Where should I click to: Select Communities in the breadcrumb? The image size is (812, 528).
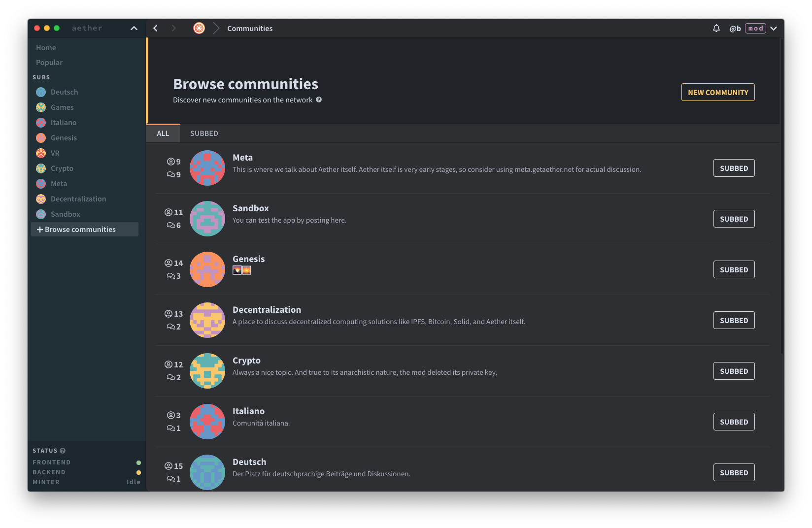pos(250,29)
